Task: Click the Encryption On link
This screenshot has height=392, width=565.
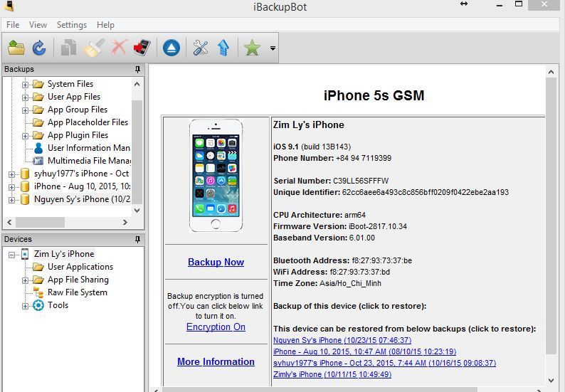Action: pos(216,327)
